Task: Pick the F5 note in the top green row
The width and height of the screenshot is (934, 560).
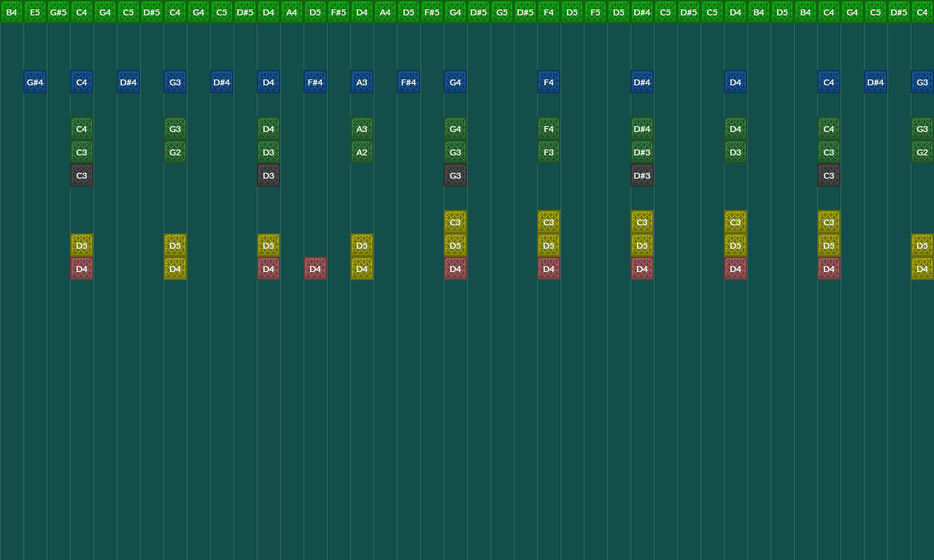Action: point(595,12)
